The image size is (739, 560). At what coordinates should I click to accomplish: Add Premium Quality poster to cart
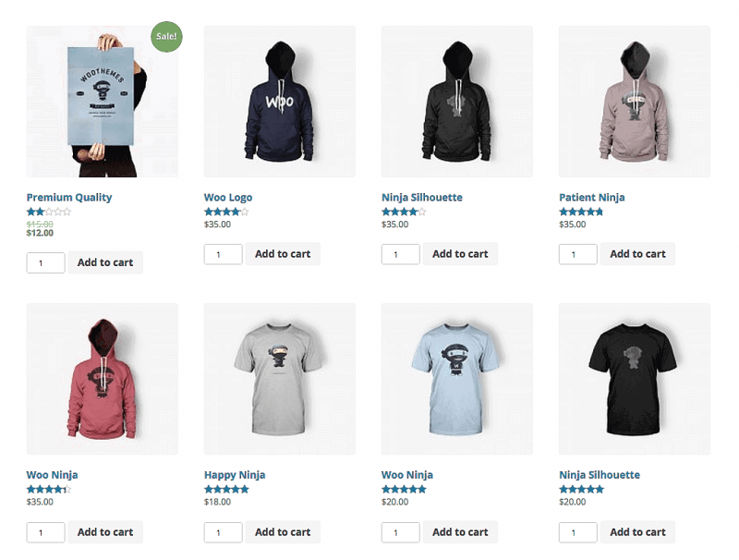point(105,262)
